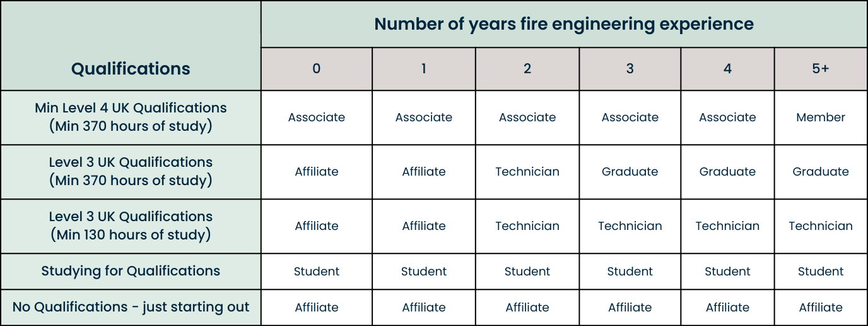The width and height of the screenshot is (868, 326).
Task: Select Affiliate cell in bottom row under 5+
Action: point(821,308)
